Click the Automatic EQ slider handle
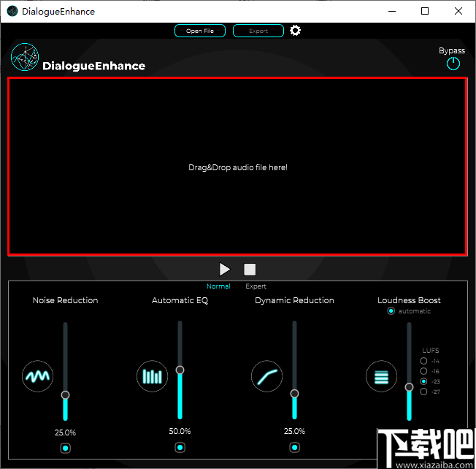This screenshot has height=469, width=476. (180, 370)
